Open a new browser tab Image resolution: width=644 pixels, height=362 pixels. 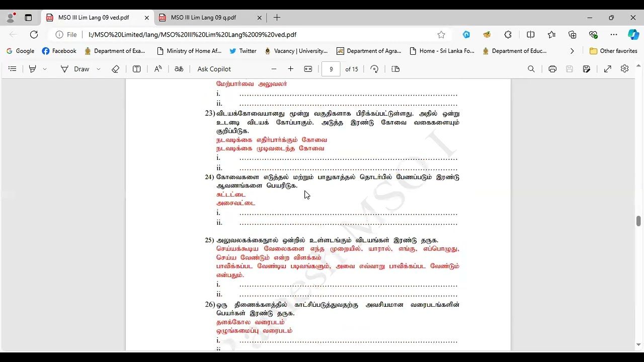277,18
